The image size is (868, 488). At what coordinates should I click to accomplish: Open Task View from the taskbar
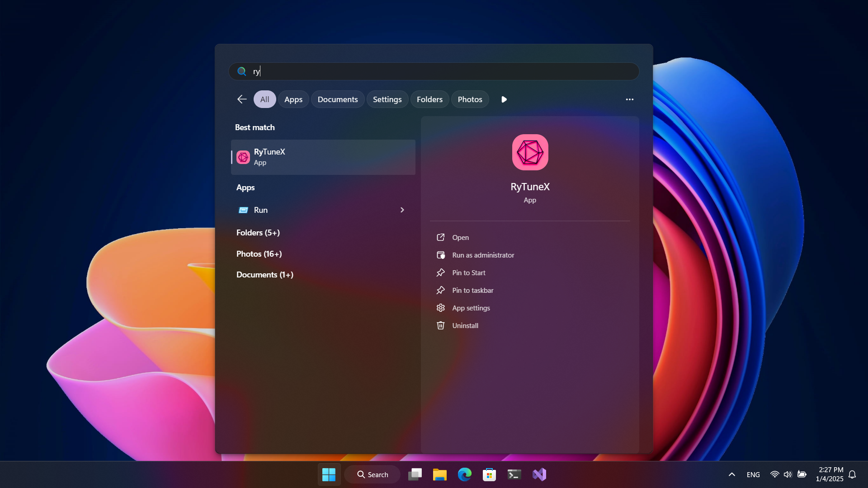(415, 474)
